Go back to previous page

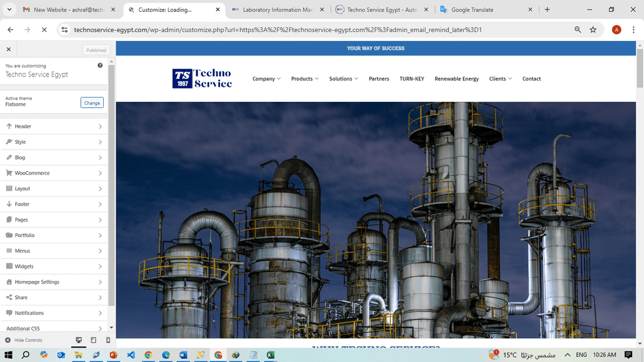coord(10,30)
